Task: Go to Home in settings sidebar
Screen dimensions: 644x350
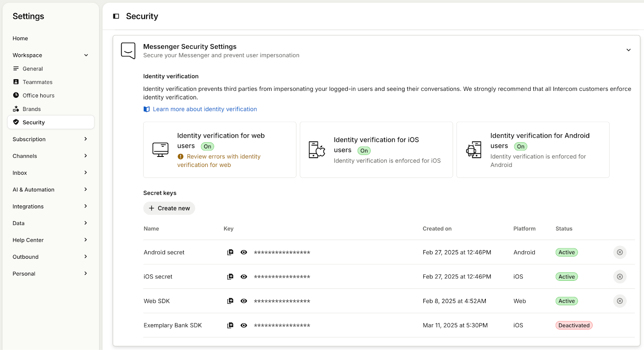Action: coord(20,38)
